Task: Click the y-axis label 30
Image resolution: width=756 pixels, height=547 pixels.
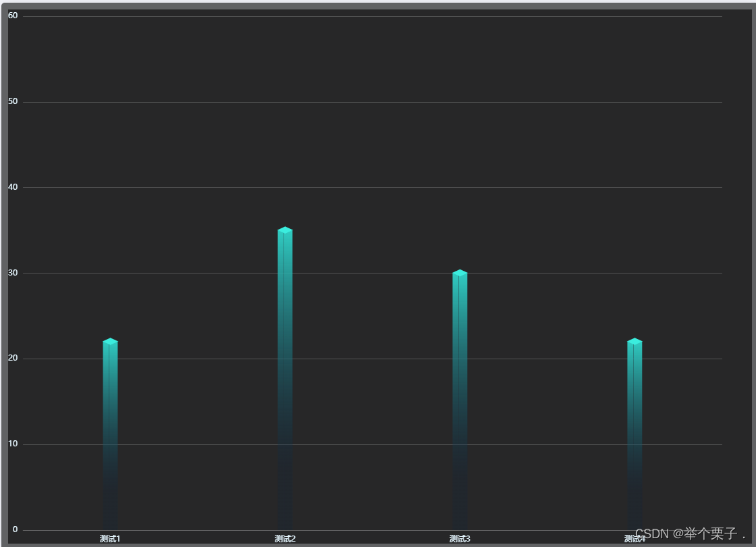Action: tap(13, 273)
